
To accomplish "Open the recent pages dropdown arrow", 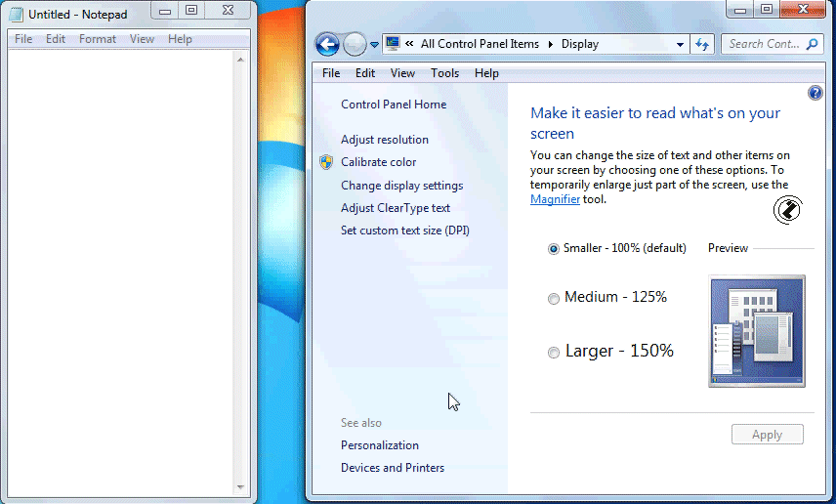I will pyautogui.click(x=374, y=45).
